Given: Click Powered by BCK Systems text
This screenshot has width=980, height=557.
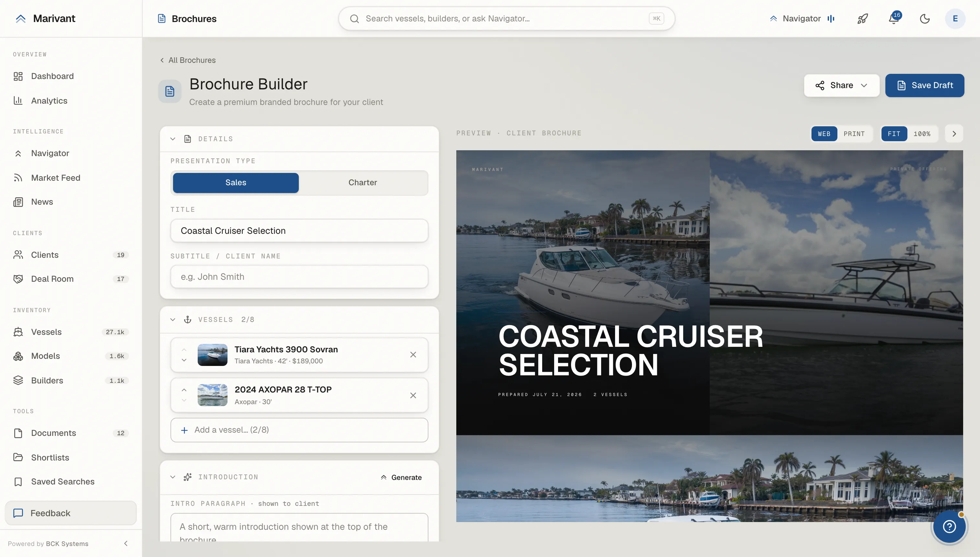Looking at the screenshot, I should coord(48,544).
